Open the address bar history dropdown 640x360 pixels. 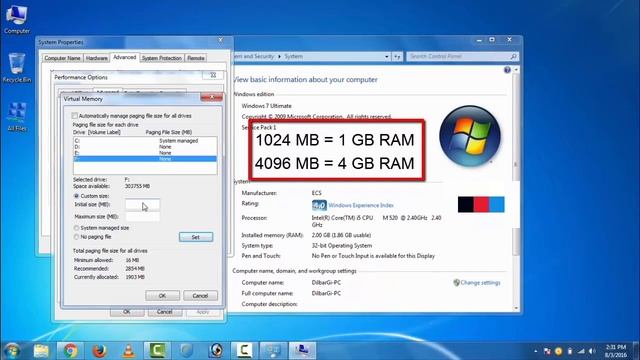387,57
